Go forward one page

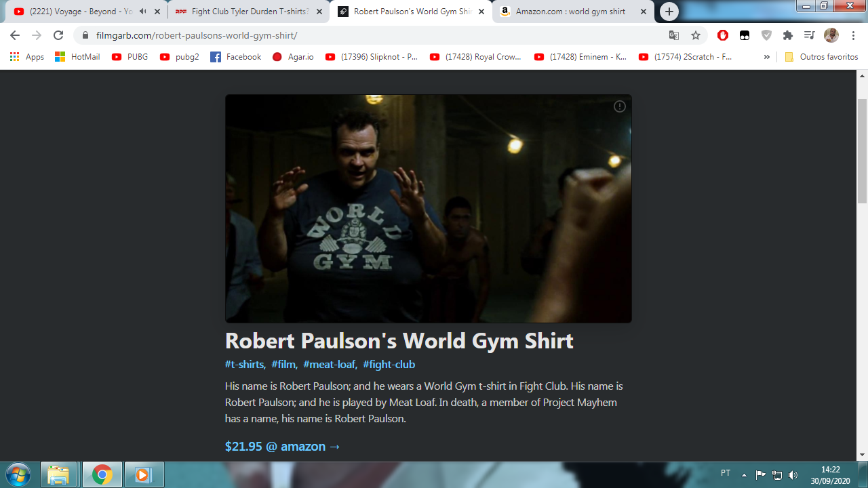[x=37, y=35]
